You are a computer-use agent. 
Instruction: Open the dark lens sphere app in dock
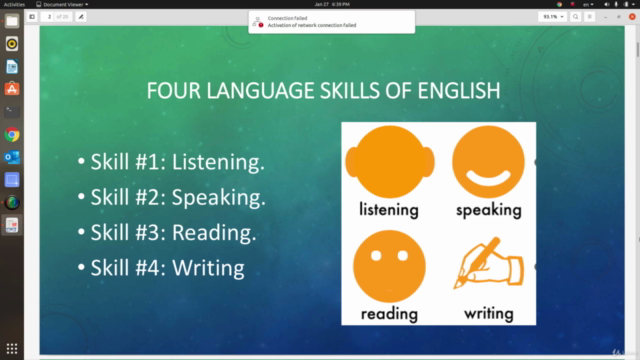pos(12,202)
